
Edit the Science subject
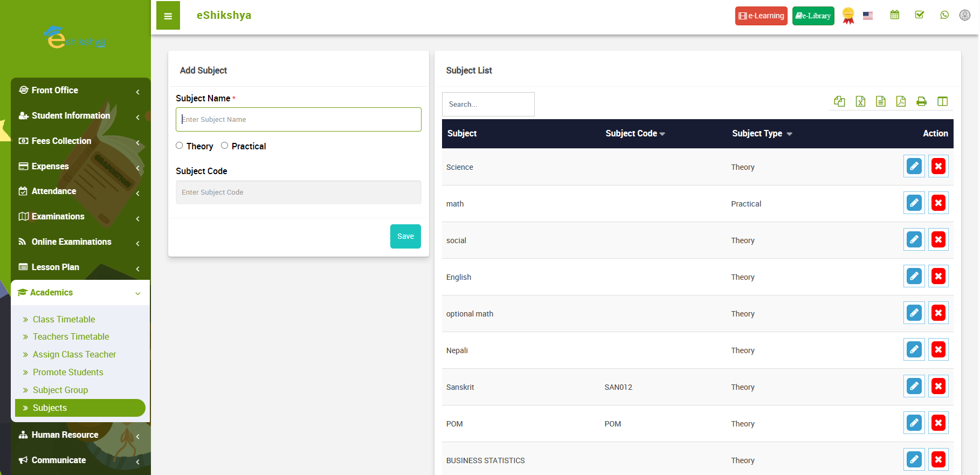tap(914, 166)
